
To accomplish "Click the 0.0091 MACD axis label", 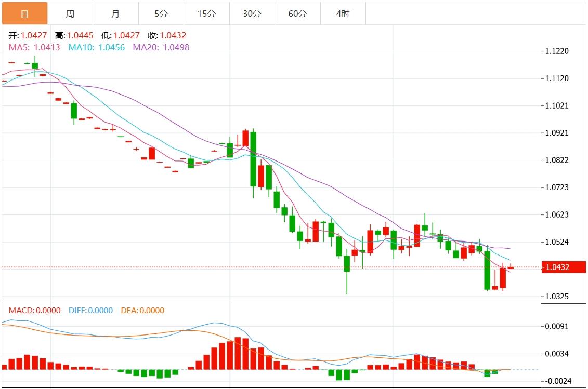I will [x=557, y=327].
